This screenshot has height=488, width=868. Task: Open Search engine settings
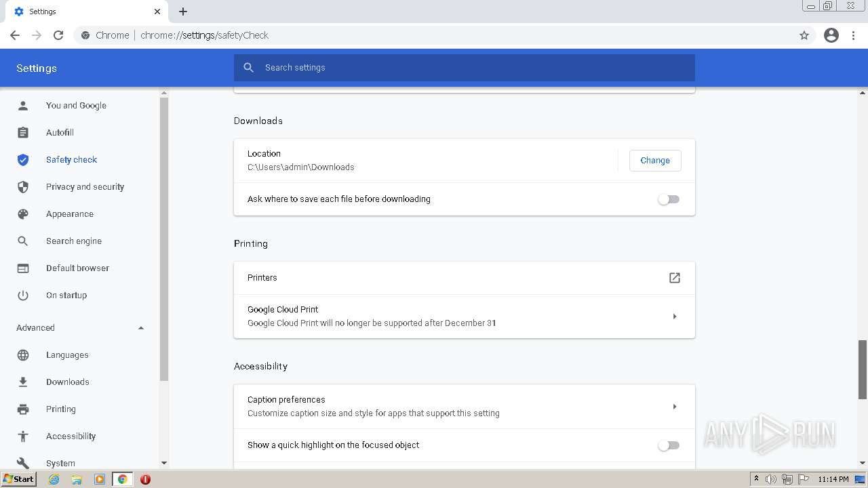[x=74, y=241]
